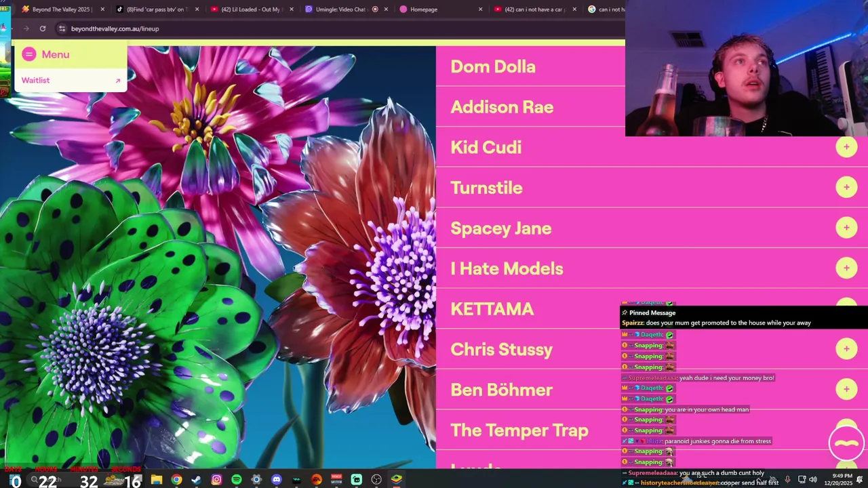The height and width of the screenshot is (488, 868).
Task: Click the historyteachershoecleaner chat username
Action: pyautogui.click(x=679, y=483)
